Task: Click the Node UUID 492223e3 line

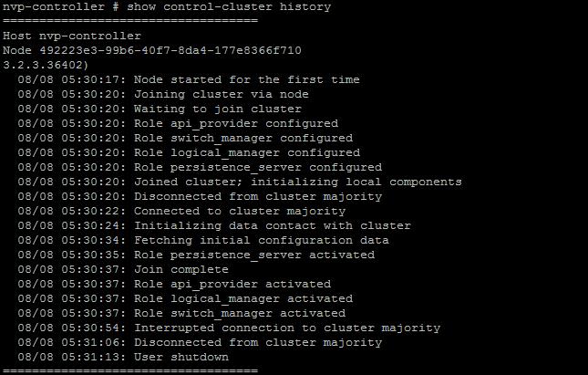Action: click(x=152, y=51)
